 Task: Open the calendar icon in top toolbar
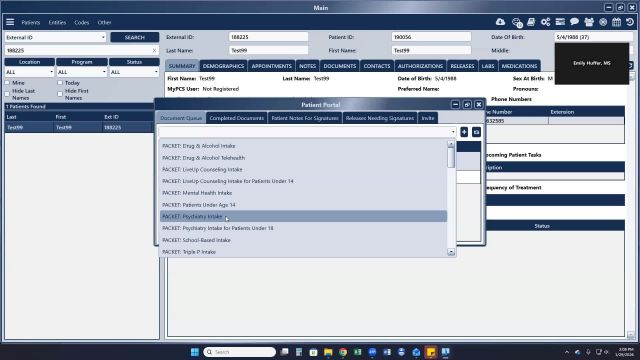point(616,22)
